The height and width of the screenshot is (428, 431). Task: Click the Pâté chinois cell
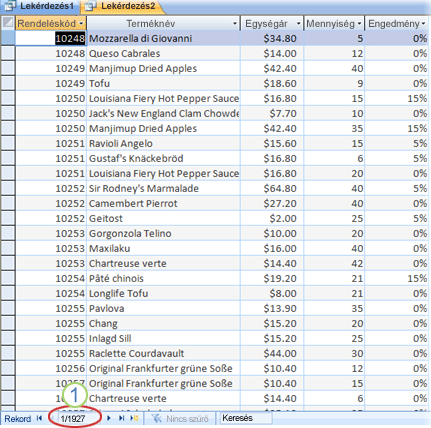[x=163, y=278]
